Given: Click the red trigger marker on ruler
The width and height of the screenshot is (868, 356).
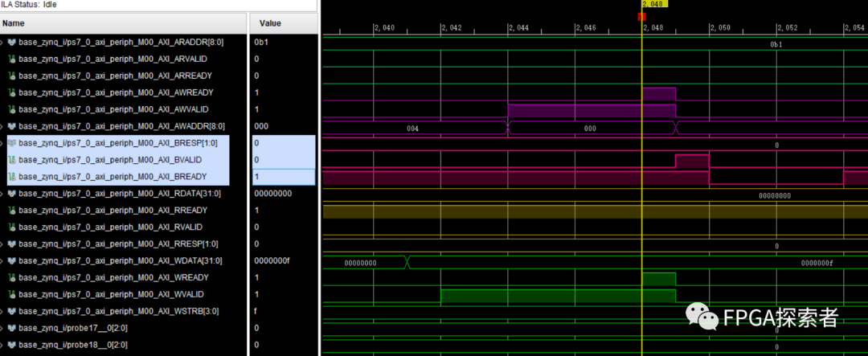Looking at the screenshot, I should [641, 16].
